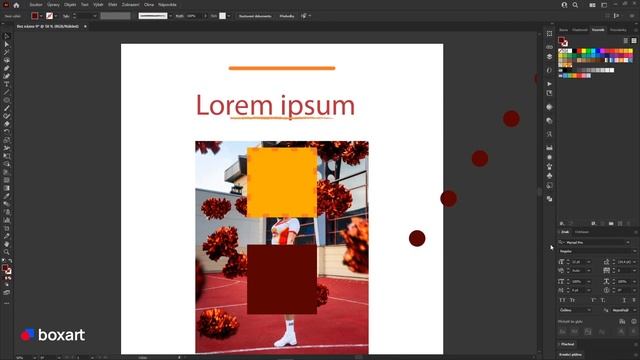
Task: Open stroke color dropdown in control bar
Action: [56, 16]
